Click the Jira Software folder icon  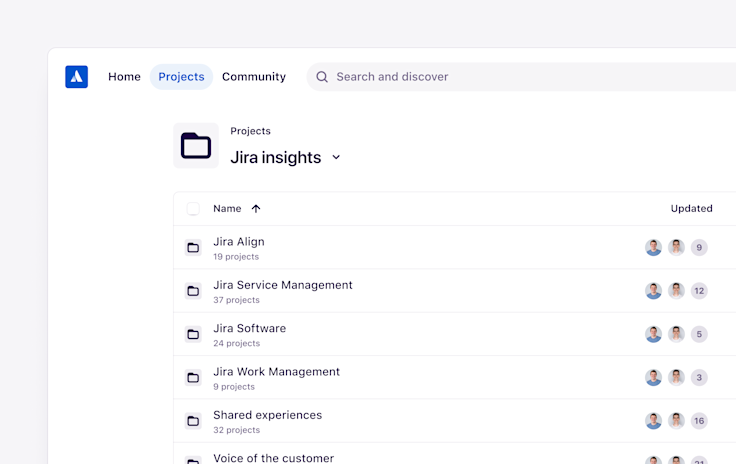tap(193, 335)
